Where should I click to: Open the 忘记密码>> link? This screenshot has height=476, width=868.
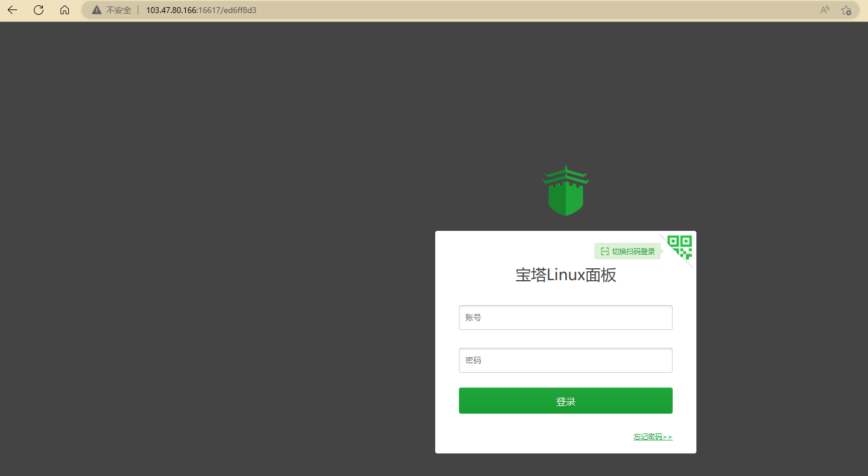[652, 437]
